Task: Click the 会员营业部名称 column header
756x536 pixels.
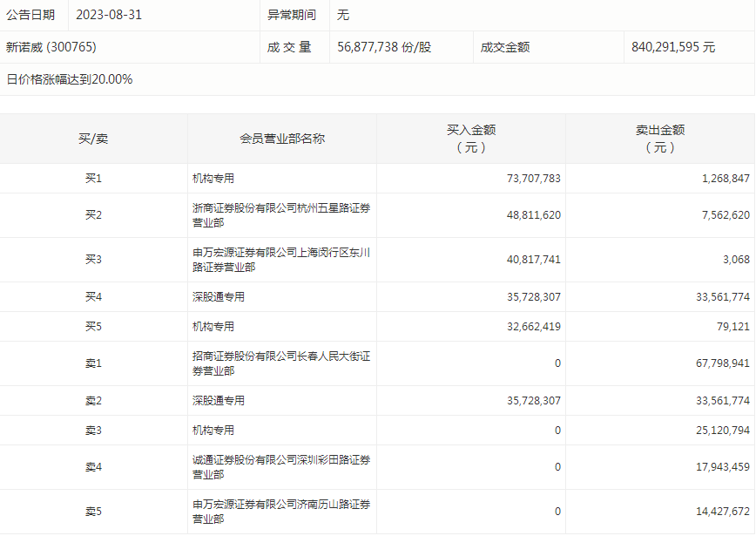Action: (282, 139)
